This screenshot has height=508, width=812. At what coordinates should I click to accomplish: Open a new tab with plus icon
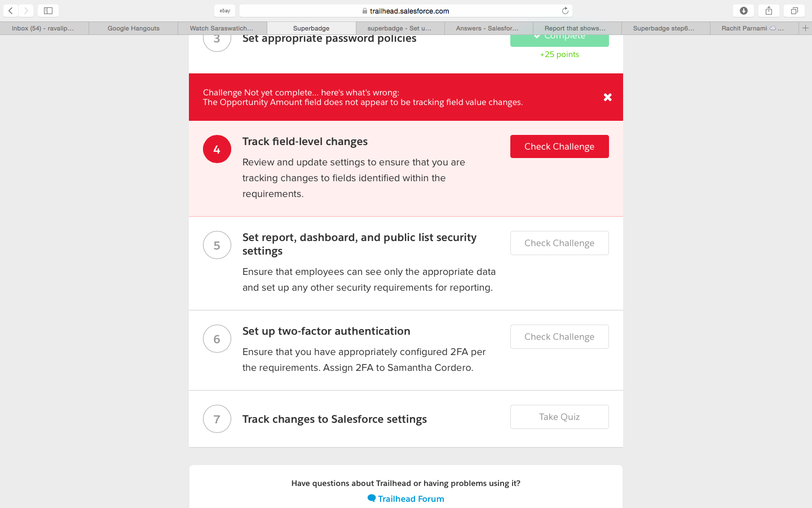coord(805,28)
